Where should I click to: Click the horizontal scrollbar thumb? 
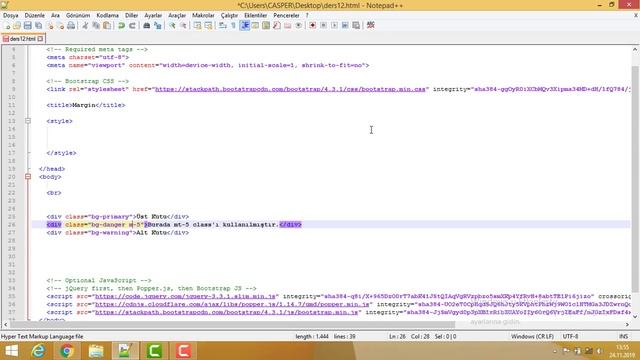[233, 324]
